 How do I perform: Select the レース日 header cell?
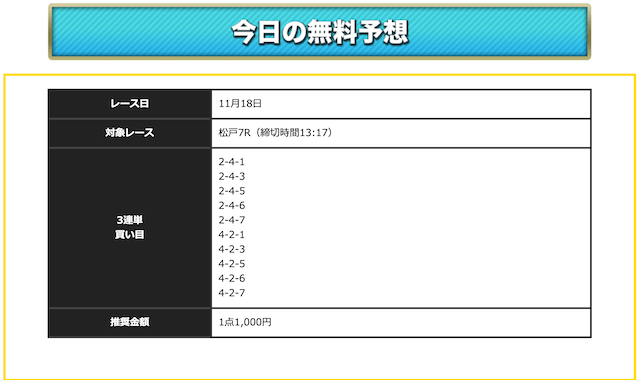(x=130, y=104)
